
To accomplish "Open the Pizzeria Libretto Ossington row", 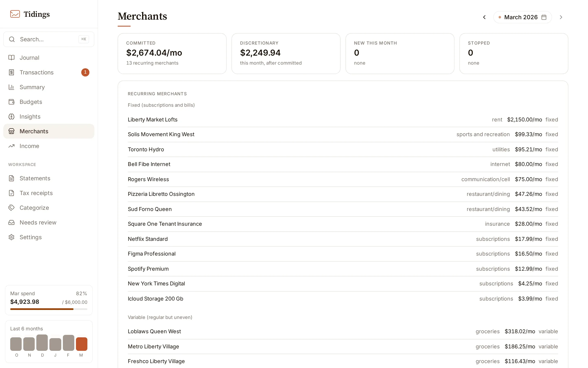I will coord(343,194).
